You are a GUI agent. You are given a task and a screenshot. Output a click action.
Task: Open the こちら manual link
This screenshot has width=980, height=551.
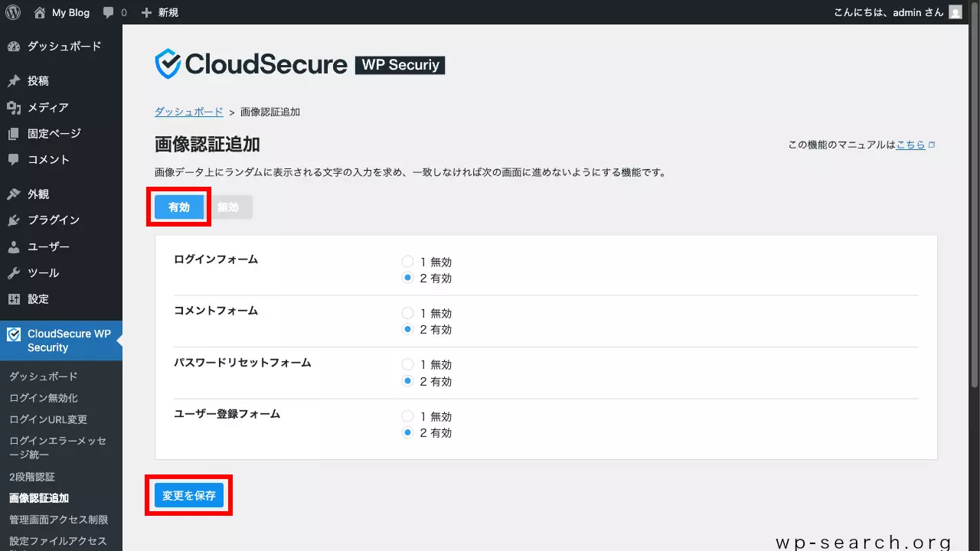pos(910,144)
